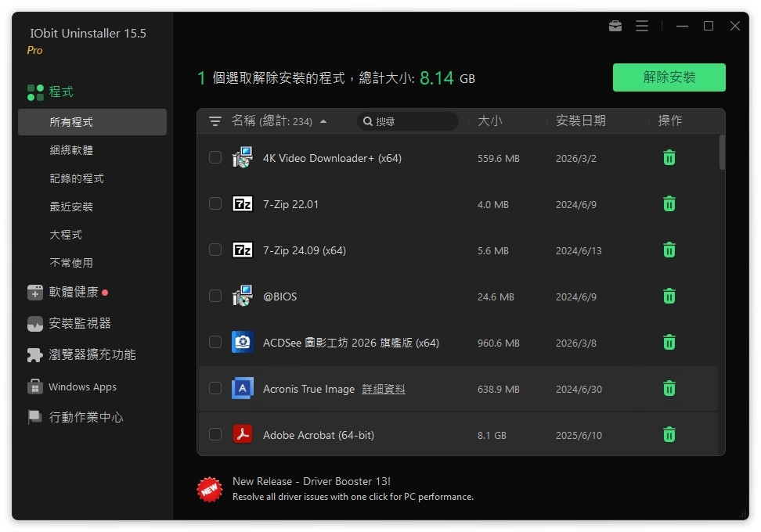
Task: Click the 4K Video Downloader+ app icon
Action: point(242,157)
